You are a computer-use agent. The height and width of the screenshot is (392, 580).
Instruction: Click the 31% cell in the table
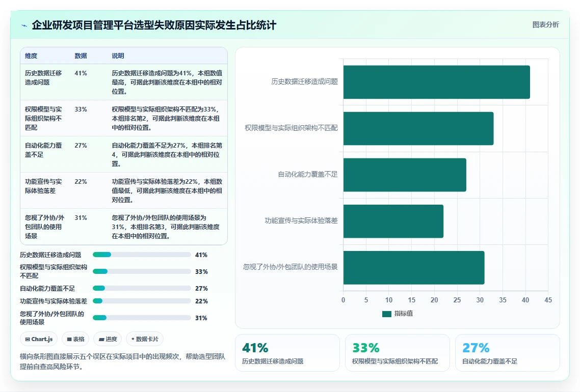pyautogui.click(x=81, y=218)
